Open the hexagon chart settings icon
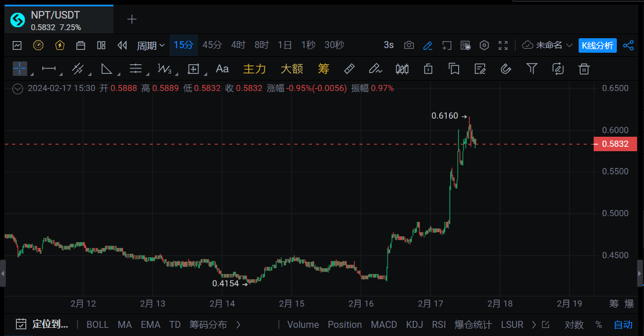Viewport: 644px width, 336px height. coord(484,45)
